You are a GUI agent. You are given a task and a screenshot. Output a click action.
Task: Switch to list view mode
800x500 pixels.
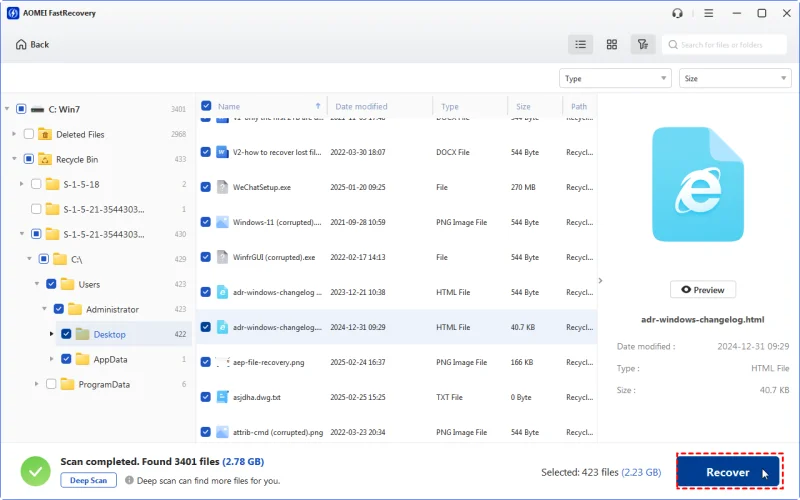click(x=580, y=45)
